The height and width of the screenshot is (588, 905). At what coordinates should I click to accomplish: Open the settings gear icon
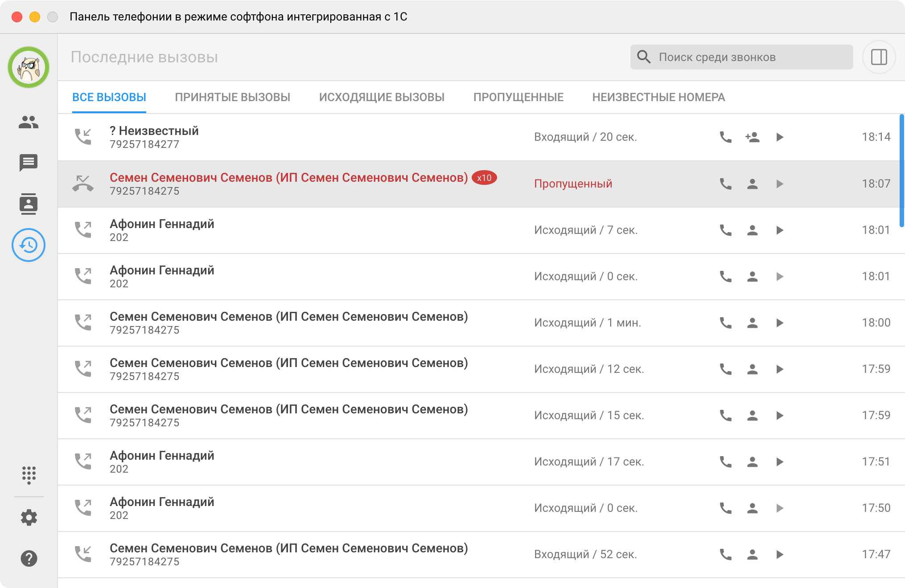[x=29, y=517]
